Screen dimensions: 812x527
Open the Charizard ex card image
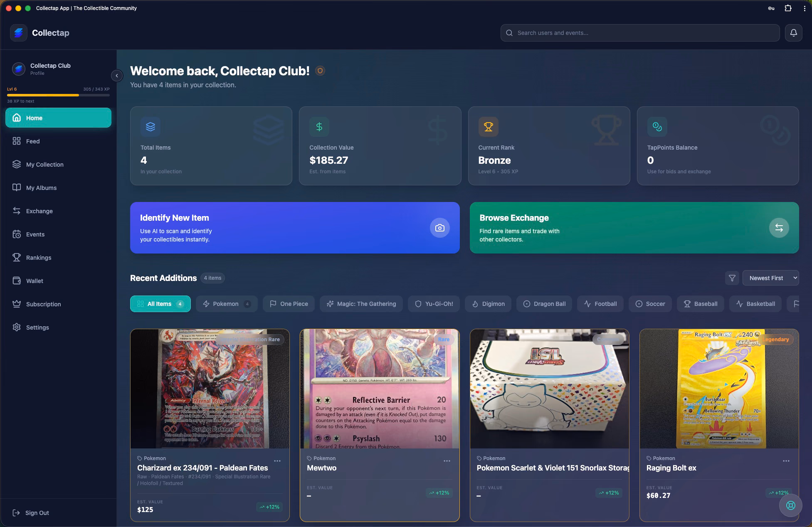tap(210, 389)
